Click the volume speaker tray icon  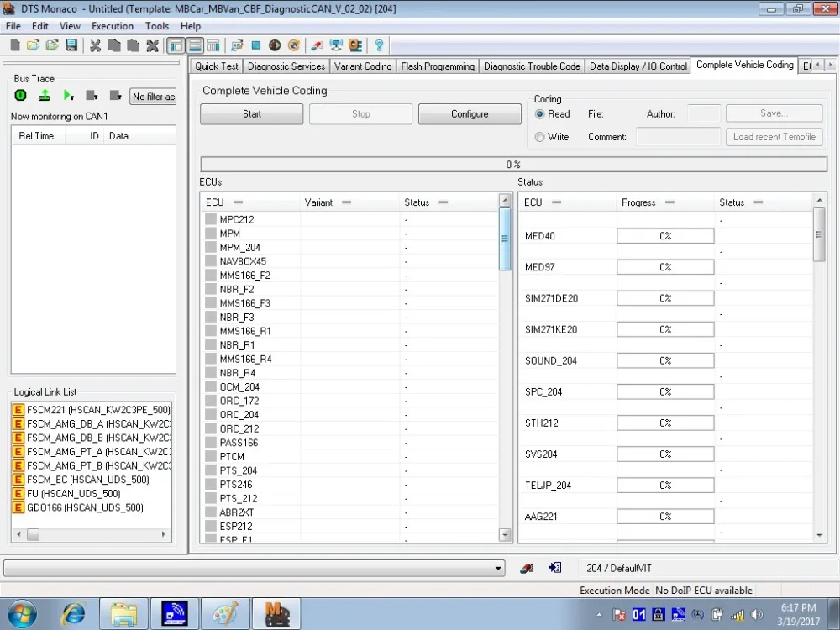tap(757, 615)
